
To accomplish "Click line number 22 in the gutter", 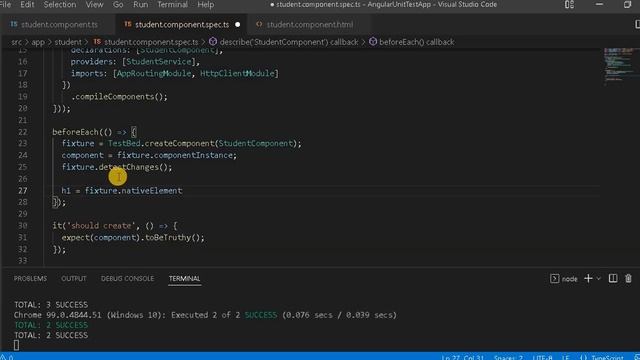I will (x=22, y=132).
